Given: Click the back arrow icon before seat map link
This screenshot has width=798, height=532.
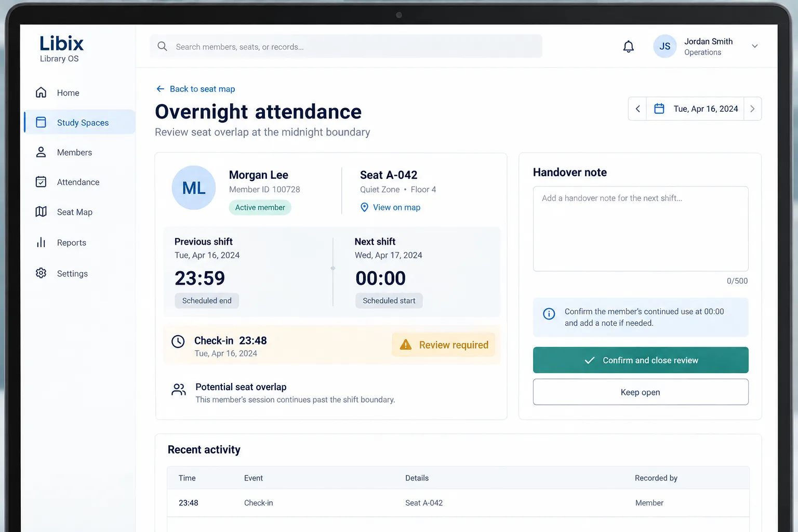Looking at the screenshot, I should coord(161,89).
